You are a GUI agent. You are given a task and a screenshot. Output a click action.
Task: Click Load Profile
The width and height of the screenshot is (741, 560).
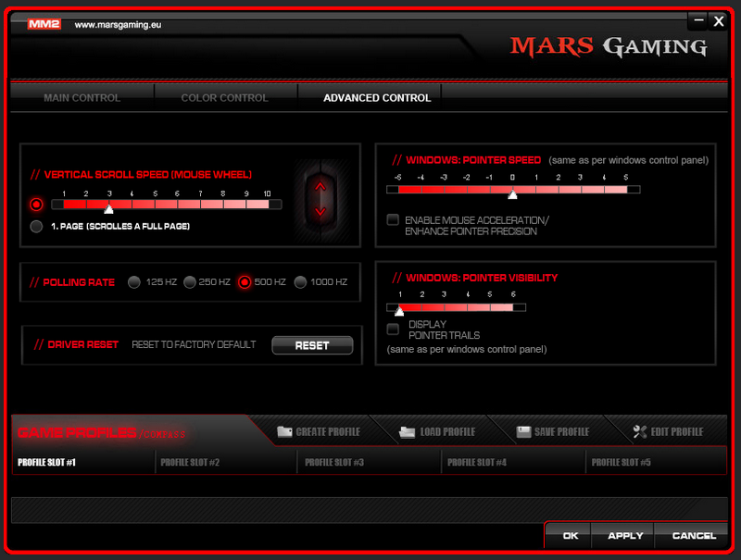(x=437, y=431)
